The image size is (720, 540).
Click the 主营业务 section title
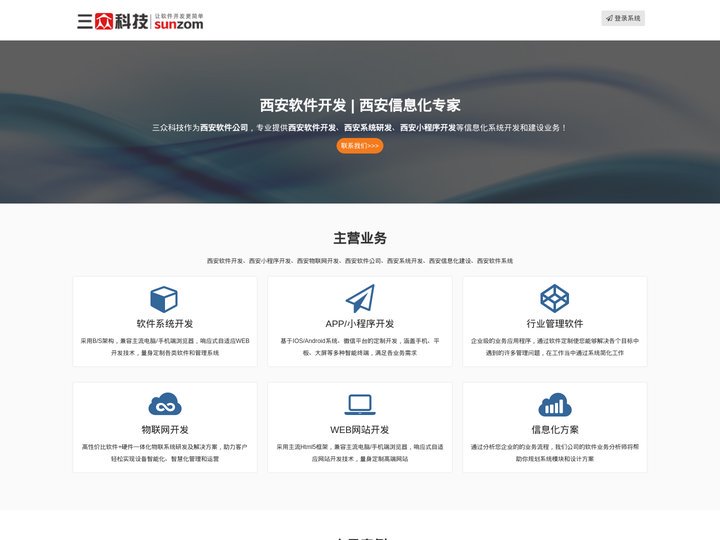[360, 238]
